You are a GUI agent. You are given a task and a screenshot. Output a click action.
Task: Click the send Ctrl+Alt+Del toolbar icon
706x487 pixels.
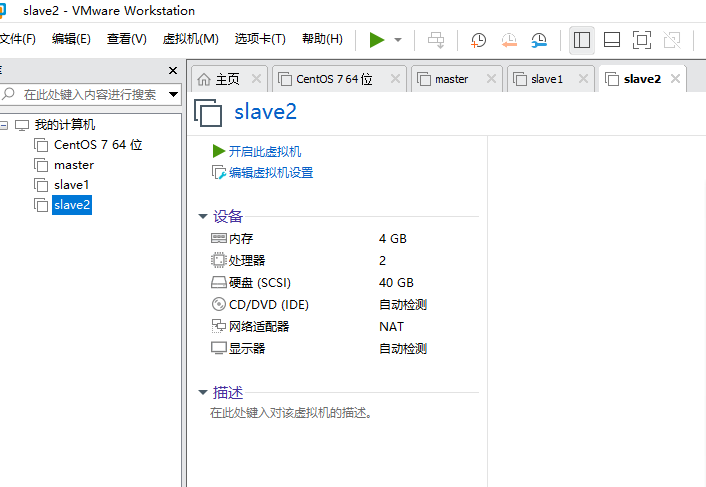tap(436, 40)
